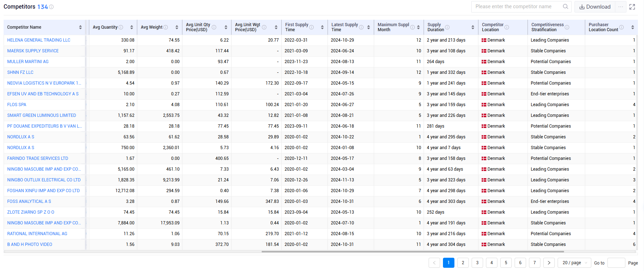Click the Latest Supply Time info icon
The width and height of the screenshot is (644, 271).
[361, 27]
